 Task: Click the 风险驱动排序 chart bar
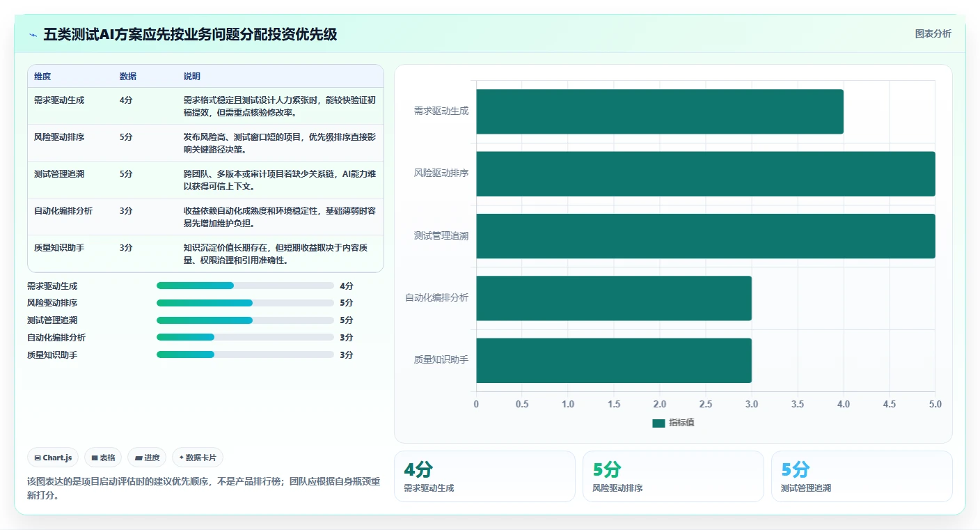point(706,173)
